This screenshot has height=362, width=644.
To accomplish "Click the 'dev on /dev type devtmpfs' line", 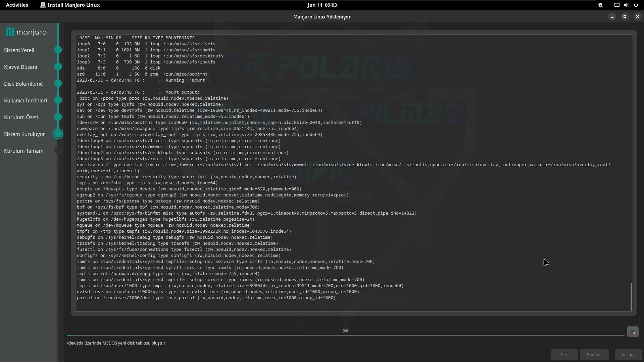I will click(200, 110).
